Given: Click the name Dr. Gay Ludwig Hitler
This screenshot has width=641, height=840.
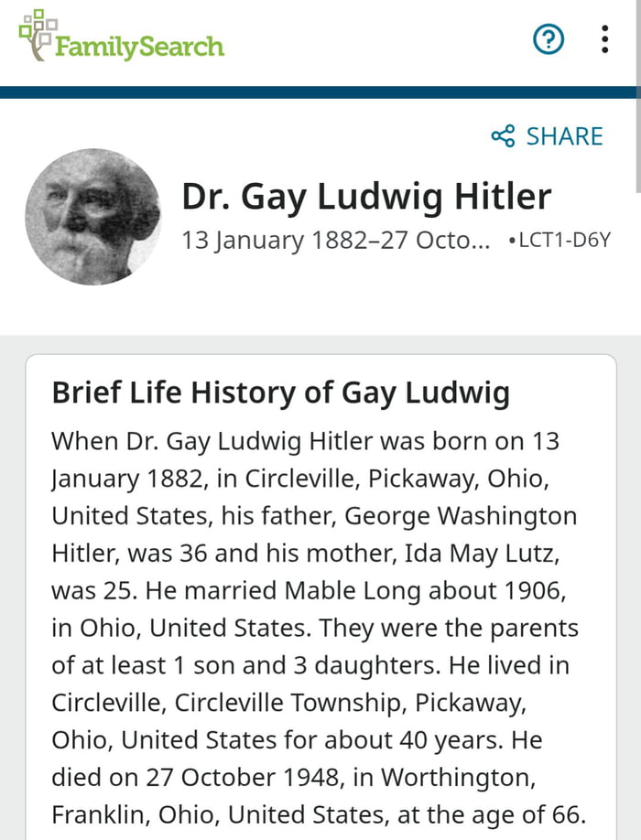Looking at the screenshot, I should tap(365, 196).
